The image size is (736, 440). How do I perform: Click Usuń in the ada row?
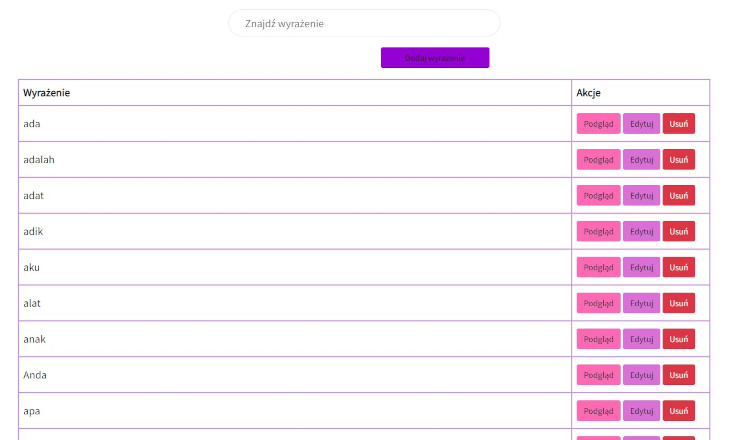coord(679,124)
